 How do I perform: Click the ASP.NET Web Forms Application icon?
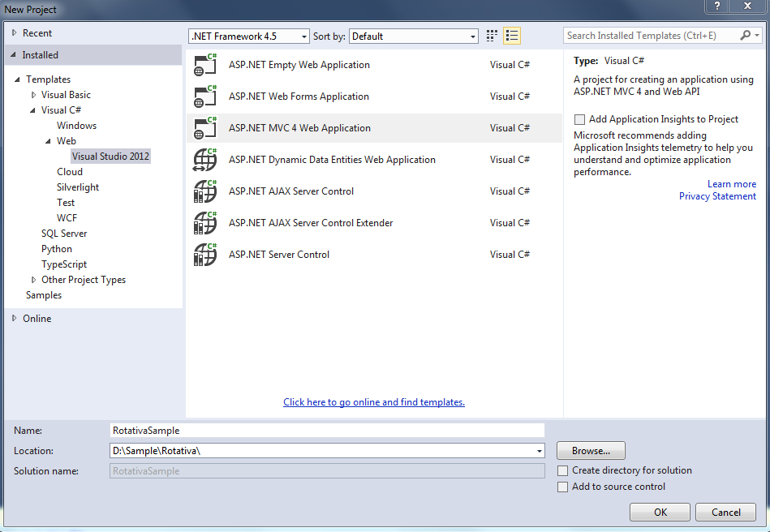coord(205,97)
